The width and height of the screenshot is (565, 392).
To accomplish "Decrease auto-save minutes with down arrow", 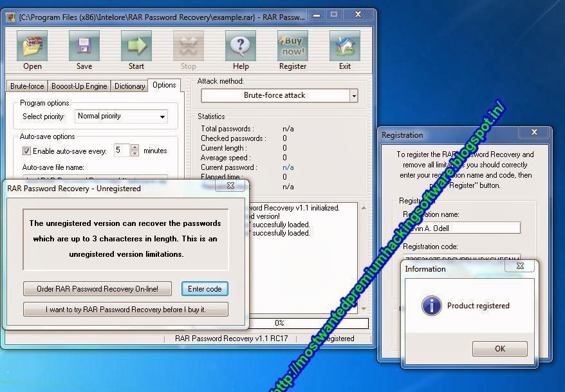I will point(134,153).
